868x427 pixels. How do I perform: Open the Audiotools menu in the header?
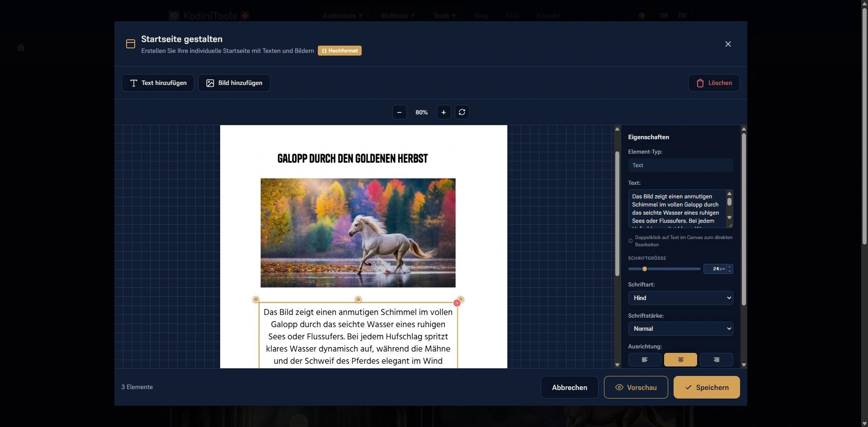[343, 16]
